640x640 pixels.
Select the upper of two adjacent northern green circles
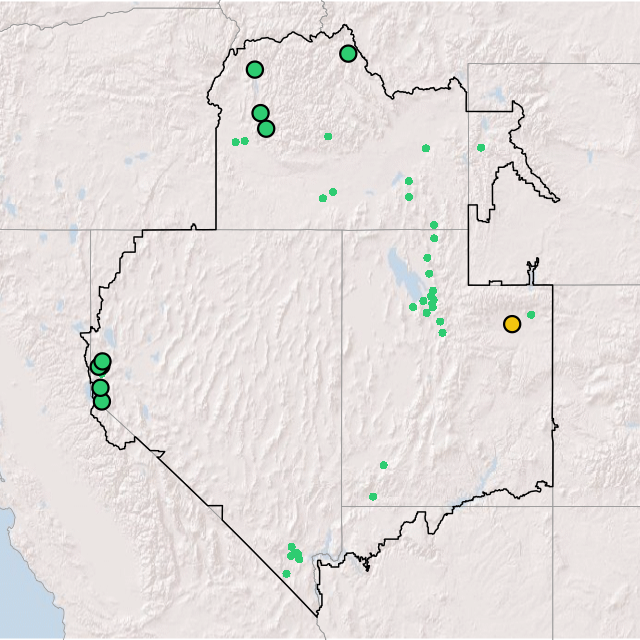click(260, 113)
